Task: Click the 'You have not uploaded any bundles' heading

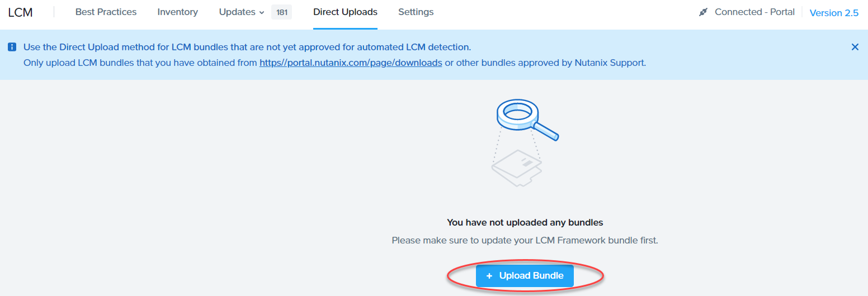Action: [525, 222]
